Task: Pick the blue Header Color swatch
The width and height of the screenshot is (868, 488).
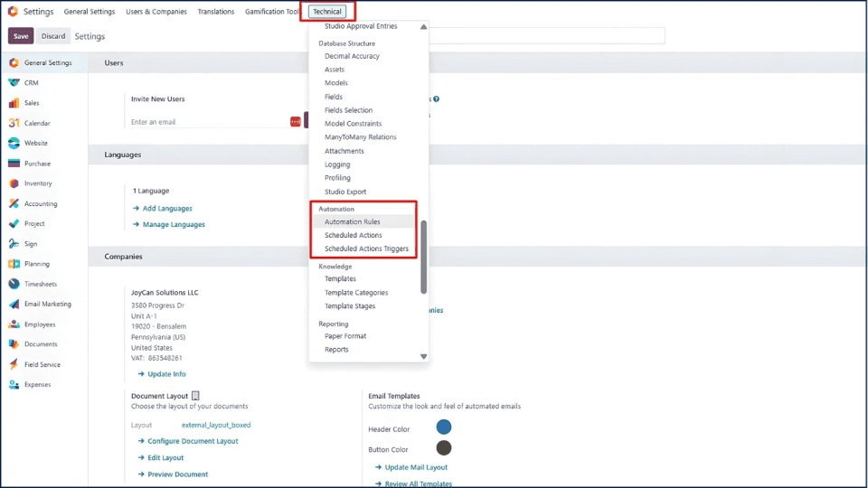Action: [443, 427]
